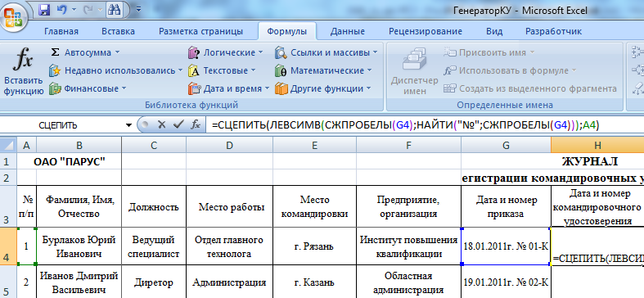The image size is (644, 298).
Task: Click cell Иванов Дмитрий Васильевич
Action: 79,282
